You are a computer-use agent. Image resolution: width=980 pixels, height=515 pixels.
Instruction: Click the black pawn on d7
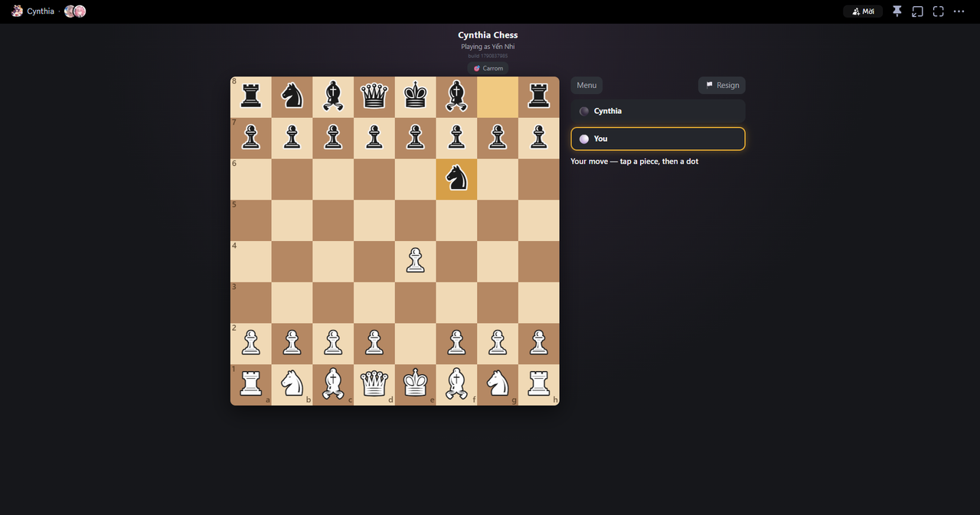coord(374,138)
